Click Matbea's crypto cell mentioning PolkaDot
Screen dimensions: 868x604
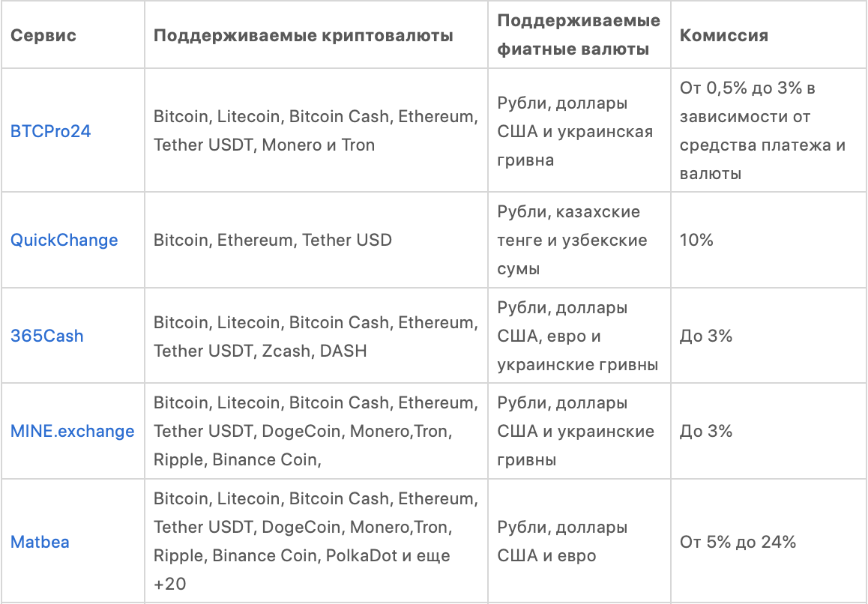point(315,541)
